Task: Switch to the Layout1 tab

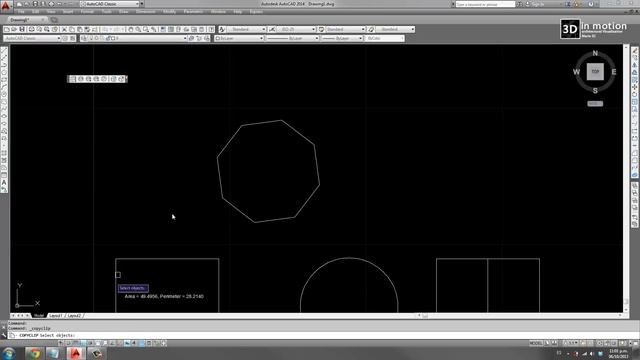Action: (55, 316)
